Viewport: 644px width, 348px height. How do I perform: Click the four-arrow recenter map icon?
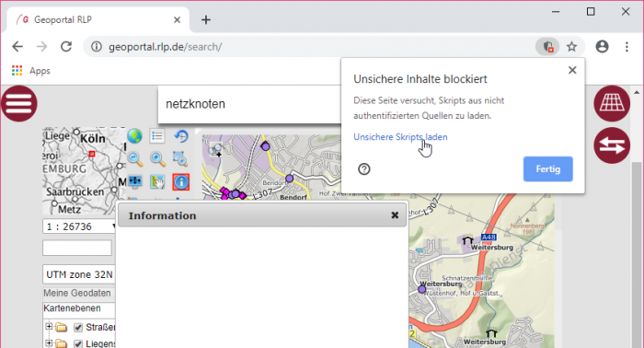pos(134,181)
